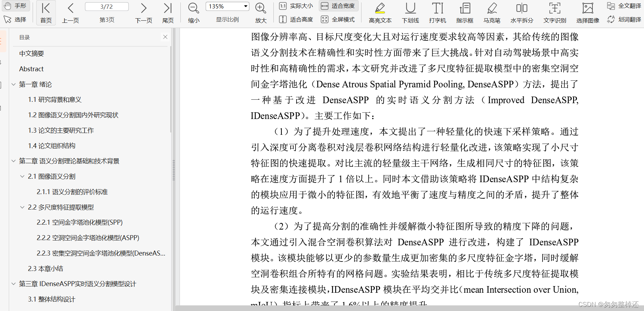Screen dimensions: 644x311
Task: Open 第二章 语义分割理论基础和技术背景 title
Action: coord(69,161)
